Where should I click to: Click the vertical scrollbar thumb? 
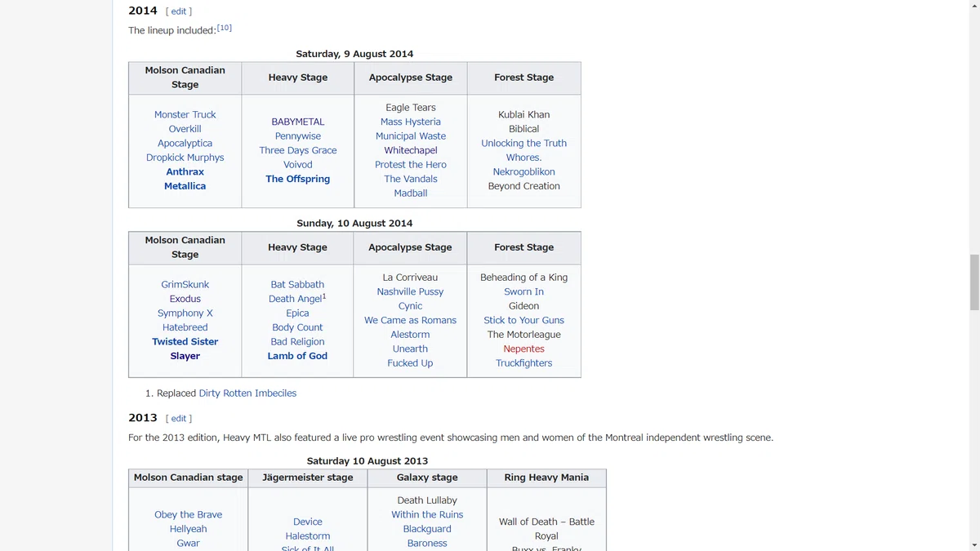[973, 282]
